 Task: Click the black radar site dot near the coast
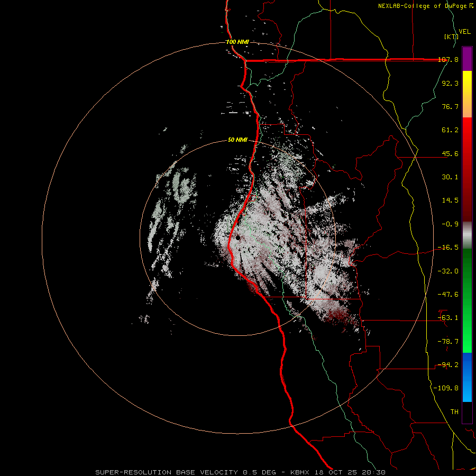[237, 237]
